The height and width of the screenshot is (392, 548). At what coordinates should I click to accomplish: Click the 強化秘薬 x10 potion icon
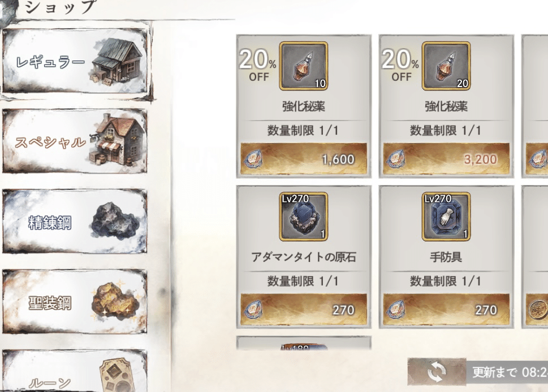click(303, 66)
